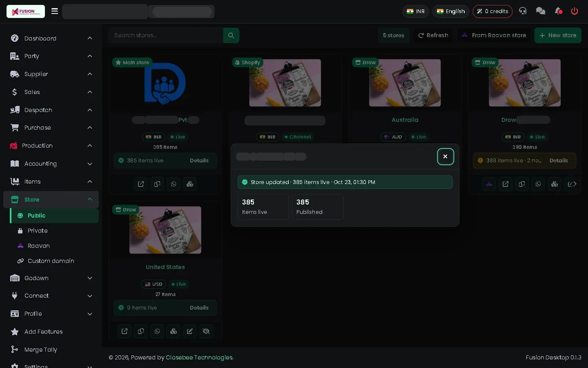Screen dimensions: 588x368
Task: Open the INR currency selector
Action: (416, 11)
